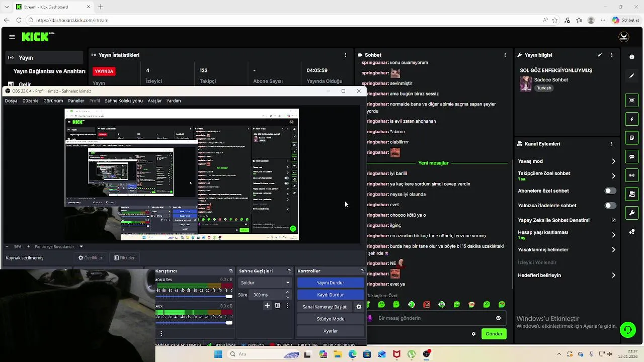Click Stüdyo Modu button in OBS

(x=331, y=319)
